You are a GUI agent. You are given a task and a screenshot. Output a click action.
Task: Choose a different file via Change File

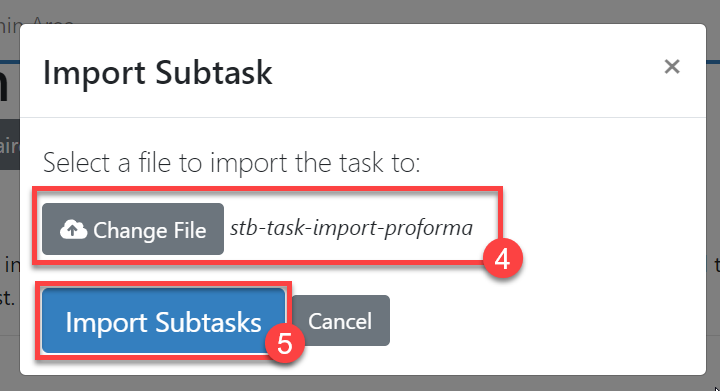pyautogui.click(x=133, y=229)
